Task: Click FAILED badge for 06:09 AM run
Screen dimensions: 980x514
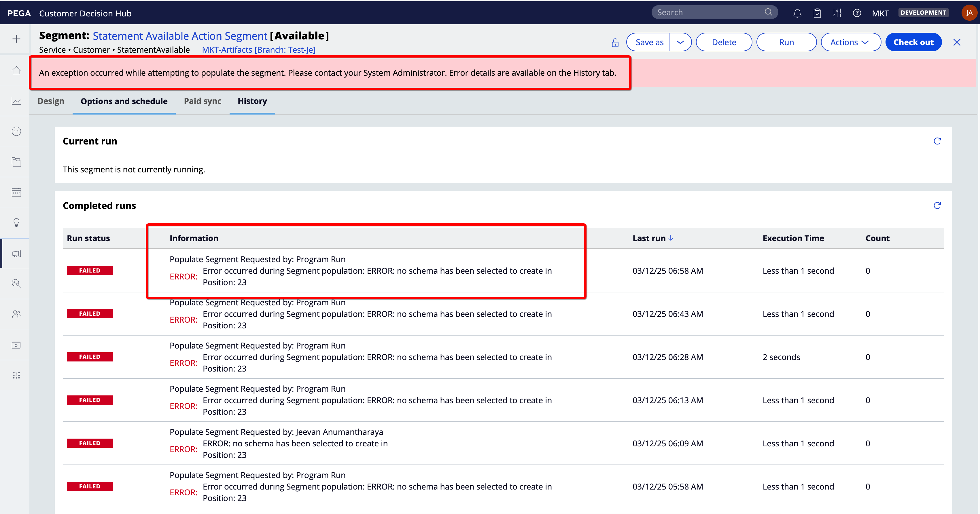Action: click(90, 443)
